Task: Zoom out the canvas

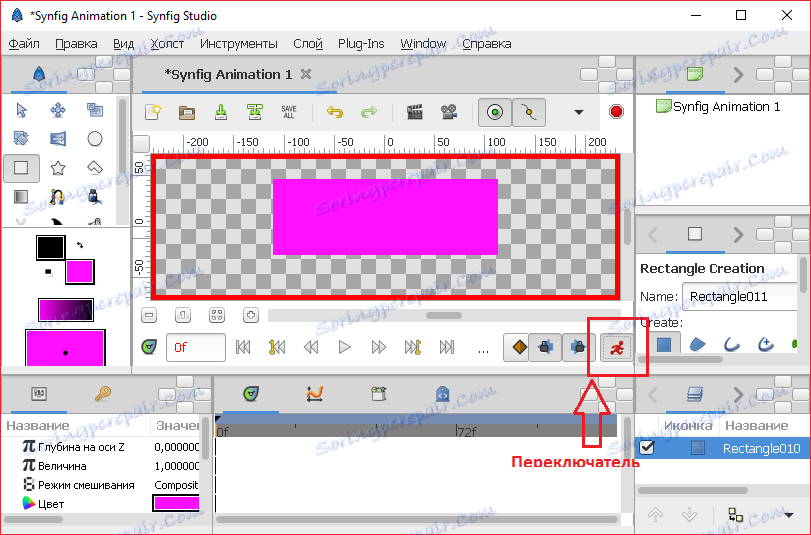Action: 149,315
